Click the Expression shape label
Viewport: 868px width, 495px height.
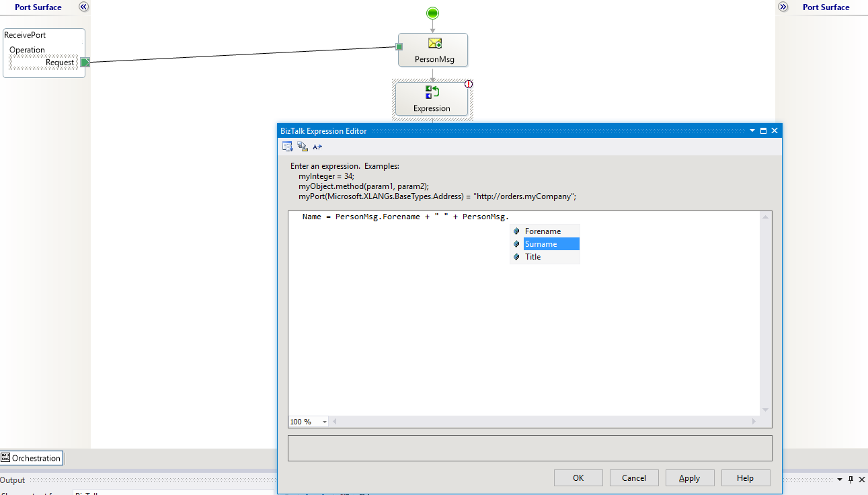(x=432, y=108)
